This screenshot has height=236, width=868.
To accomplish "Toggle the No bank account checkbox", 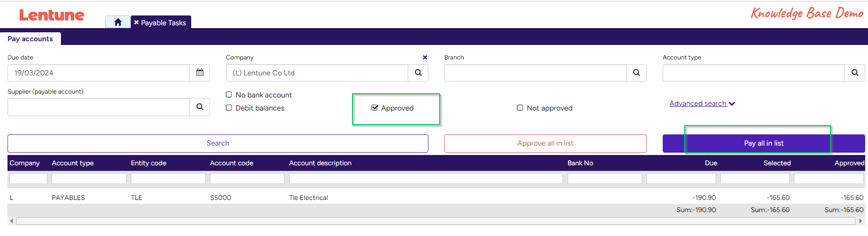I will click(229, 95).
